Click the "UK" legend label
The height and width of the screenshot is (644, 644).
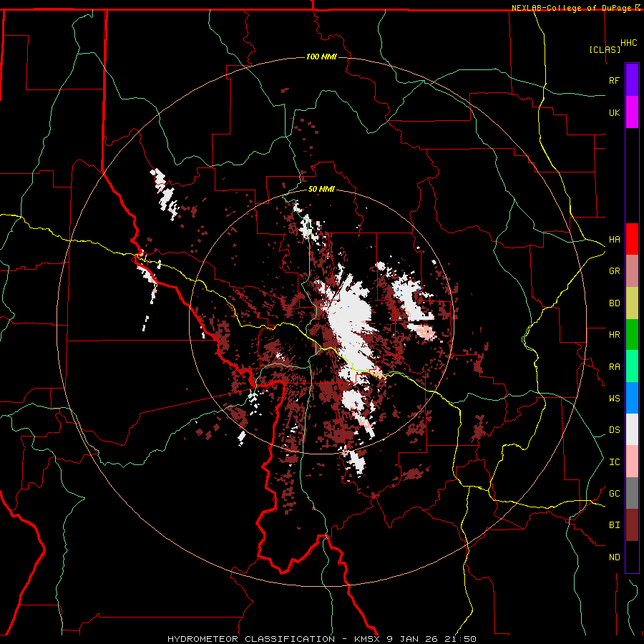pyautogui.click(x=614, y=112)
